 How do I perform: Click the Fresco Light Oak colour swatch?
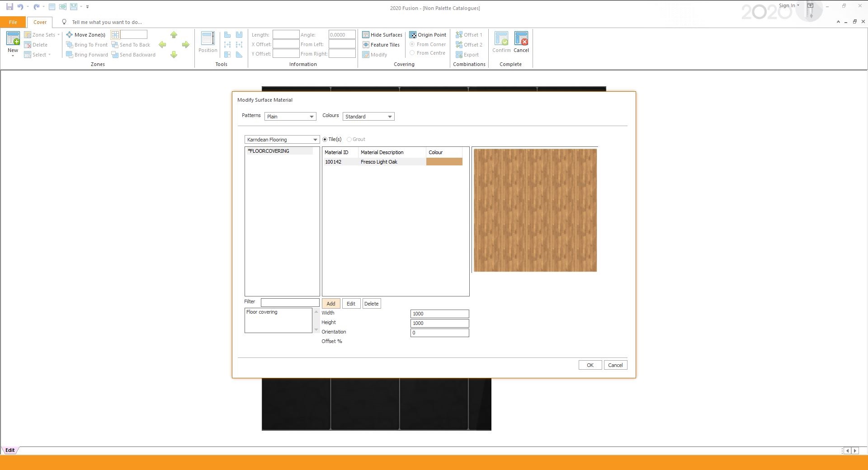tap(444, 162)
